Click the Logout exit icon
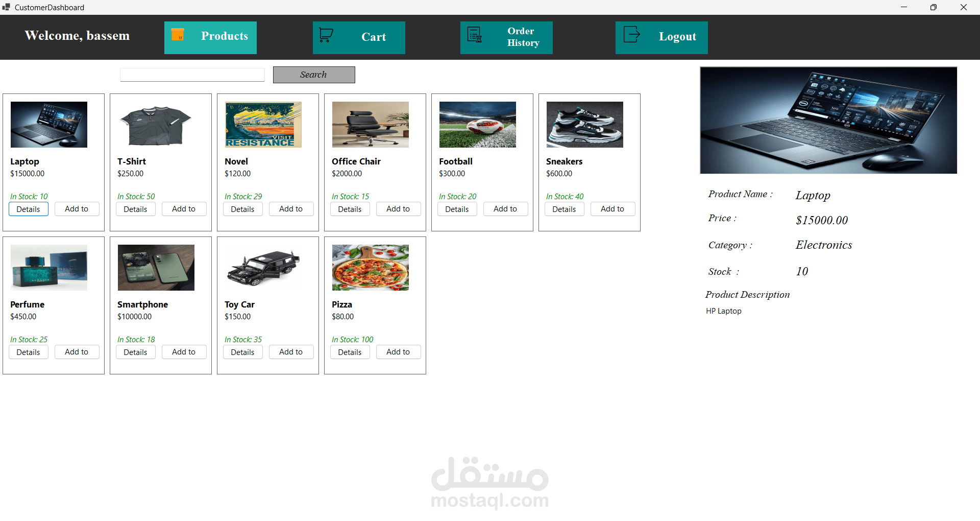Viewport: 980px width, 521px height. click(x=631, y=35)
